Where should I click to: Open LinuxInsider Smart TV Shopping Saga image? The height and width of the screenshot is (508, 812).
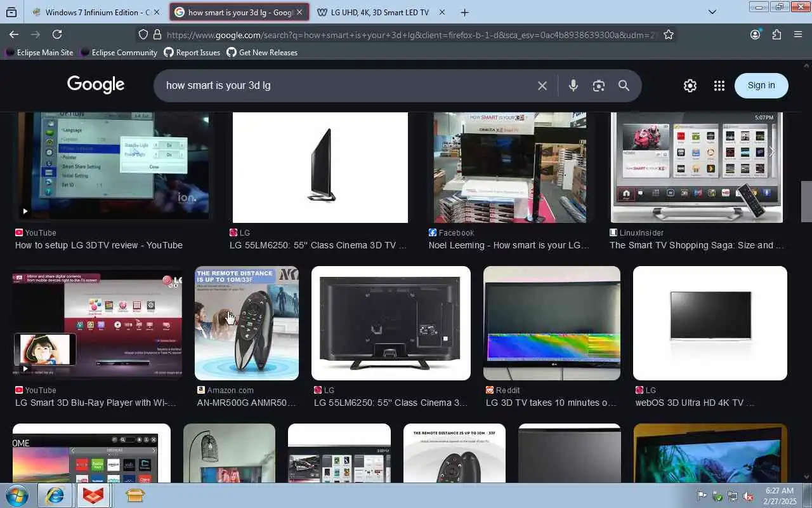pyautogui.click(x=697, y=168)
